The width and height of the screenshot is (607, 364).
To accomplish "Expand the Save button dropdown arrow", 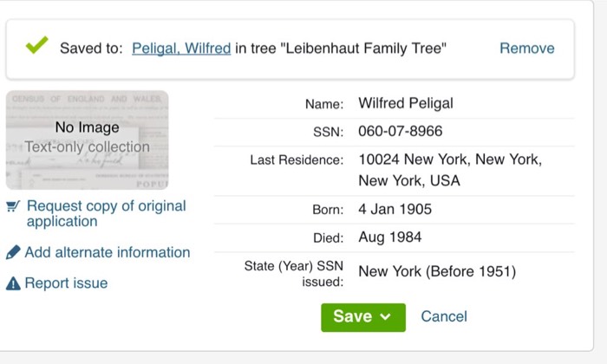I will (386, 317).
